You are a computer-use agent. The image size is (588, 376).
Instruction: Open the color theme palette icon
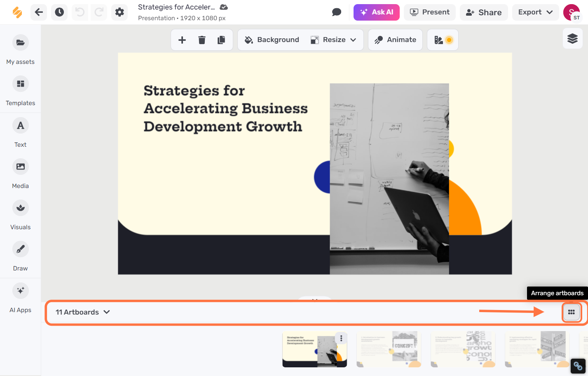[443, 40]
